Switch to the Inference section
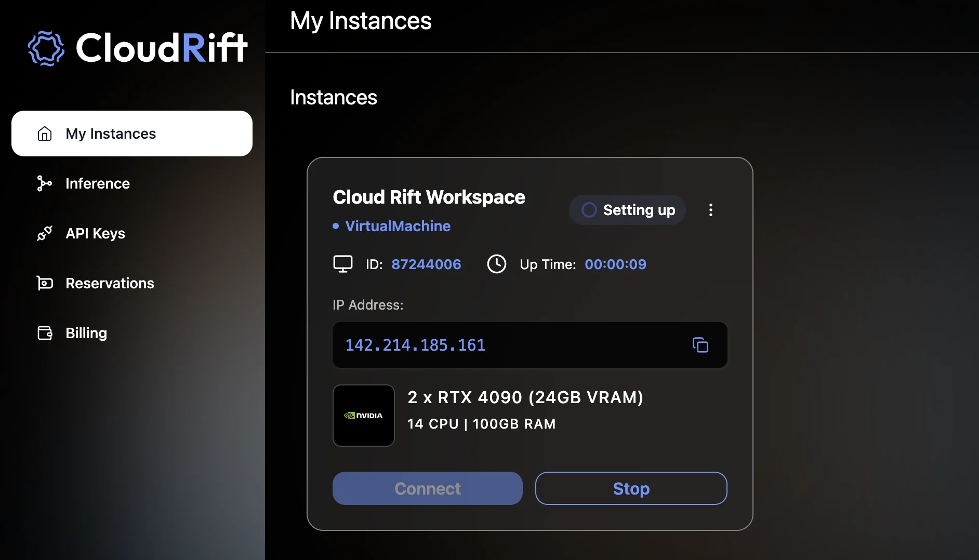Image resolution: width=979 pixels, height=560 pixels. [x=97, y=183]
